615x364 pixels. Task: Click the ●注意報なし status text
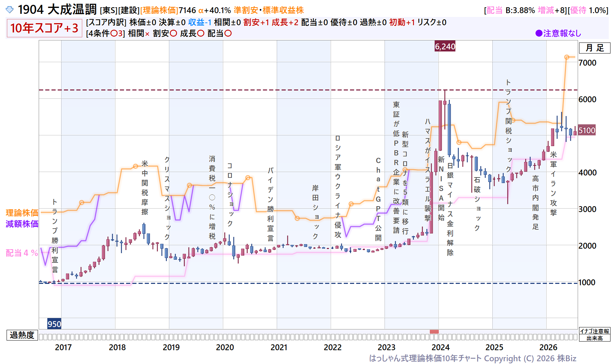558,33
